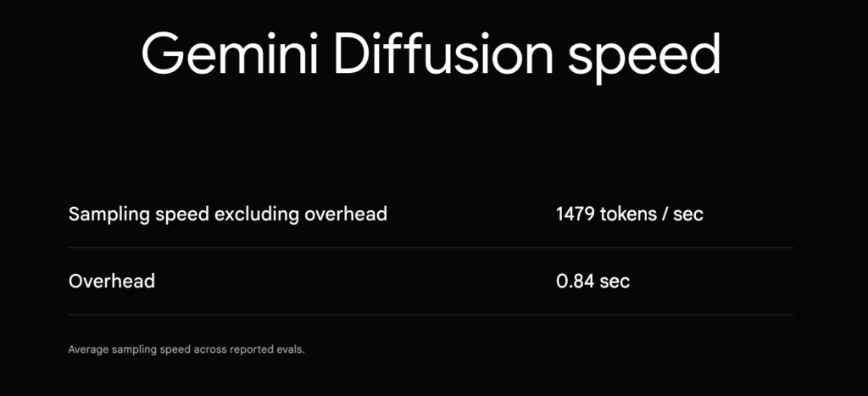
Task: Click sec unit after tokens slash
Action: (x=688, y=215)
